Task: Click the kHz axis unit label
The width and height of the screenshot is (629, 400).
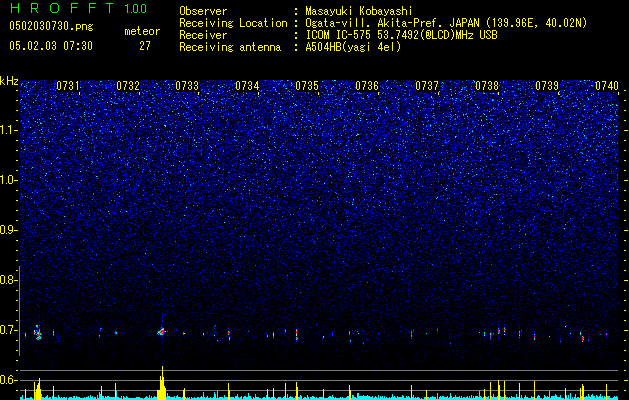Action: point(9,81)
